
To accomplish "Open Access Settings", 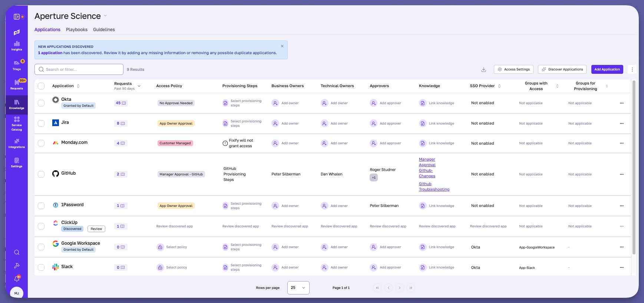I will (513, 69).
